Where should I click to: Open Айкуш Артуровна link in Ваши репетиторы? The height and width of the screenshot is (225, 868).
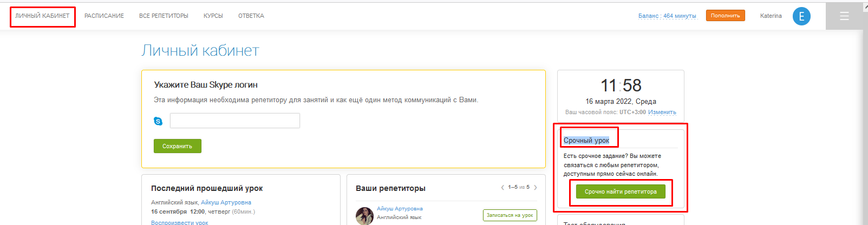pos(400,209)
